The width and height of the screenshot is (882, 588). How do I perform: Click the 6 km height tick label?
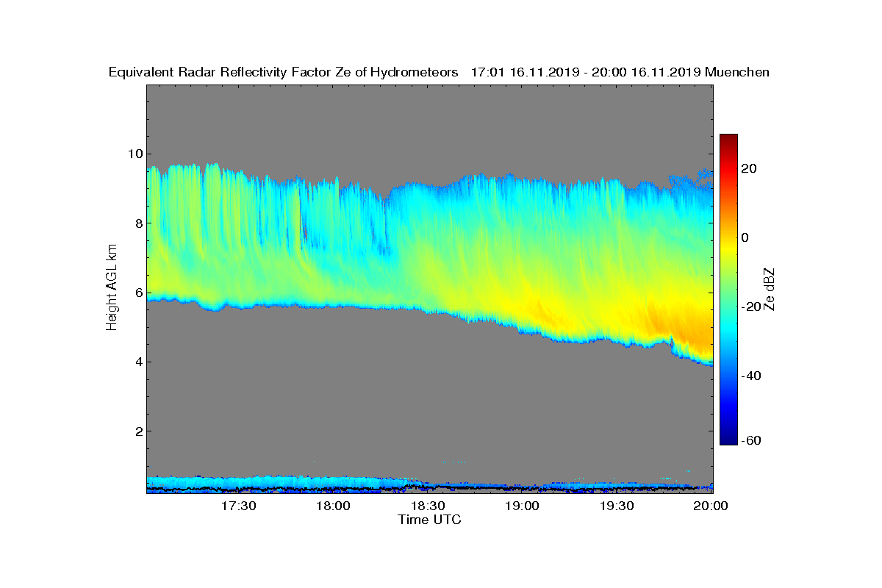pyautogui.click(x=138, y=293)
